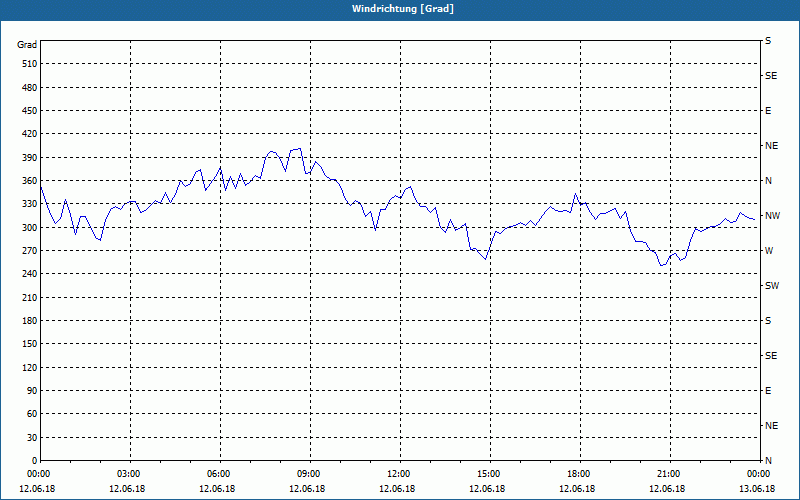The width and height of the screenshot is (800, 500).
Task: Click the N compass label at the zero baseline
Action: [768, 461]
